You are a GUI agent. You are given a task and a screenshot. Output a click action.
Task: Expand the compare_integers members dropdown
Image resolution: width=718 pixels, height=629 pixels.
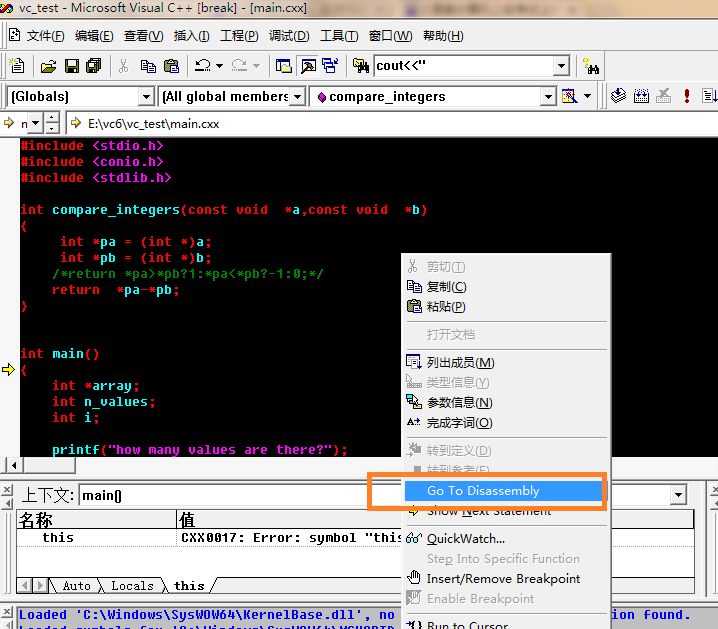pyautogui.click(x=548, y=97)
